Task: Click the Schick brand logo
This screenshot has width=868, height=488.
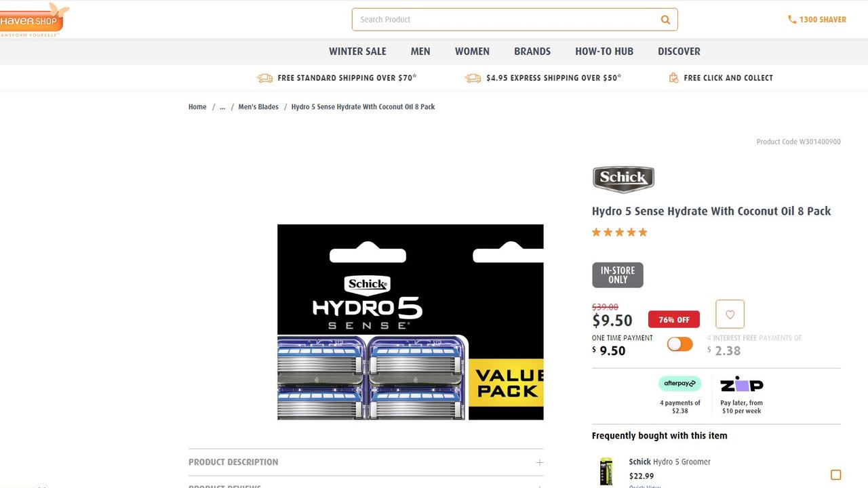Action: point(623,179)
